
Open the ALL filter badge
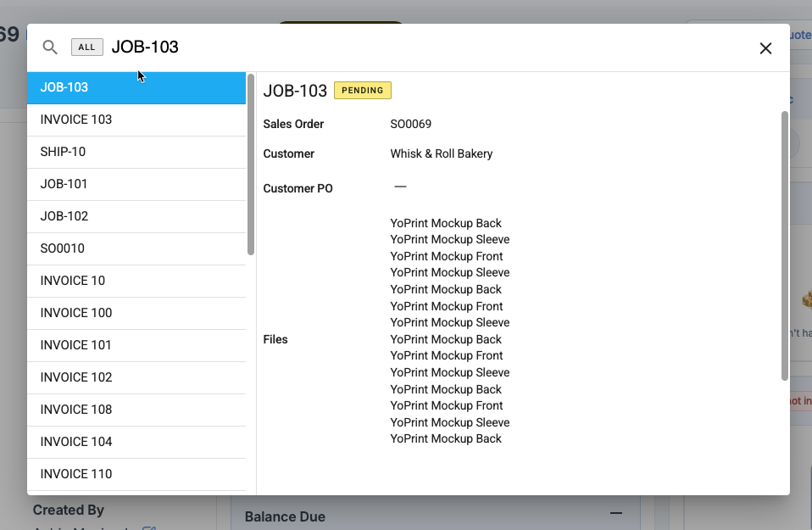tap(87, 47)
